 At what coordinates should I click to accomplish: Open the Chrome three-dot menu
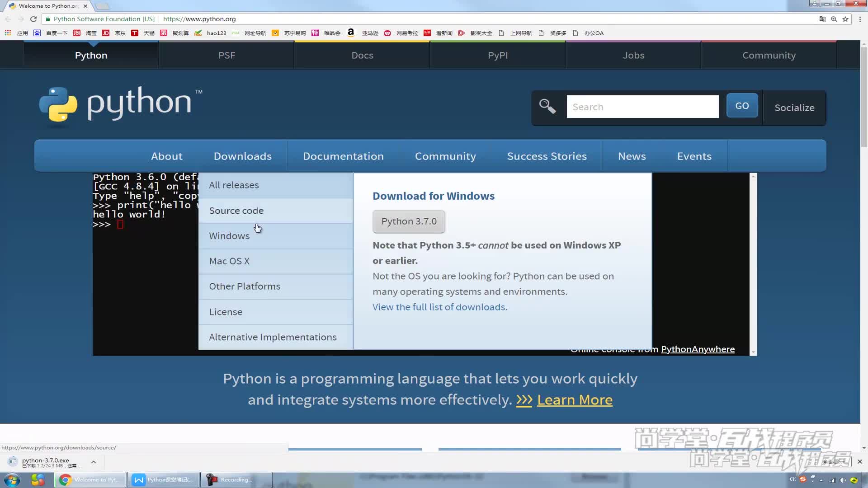(860, 19)
